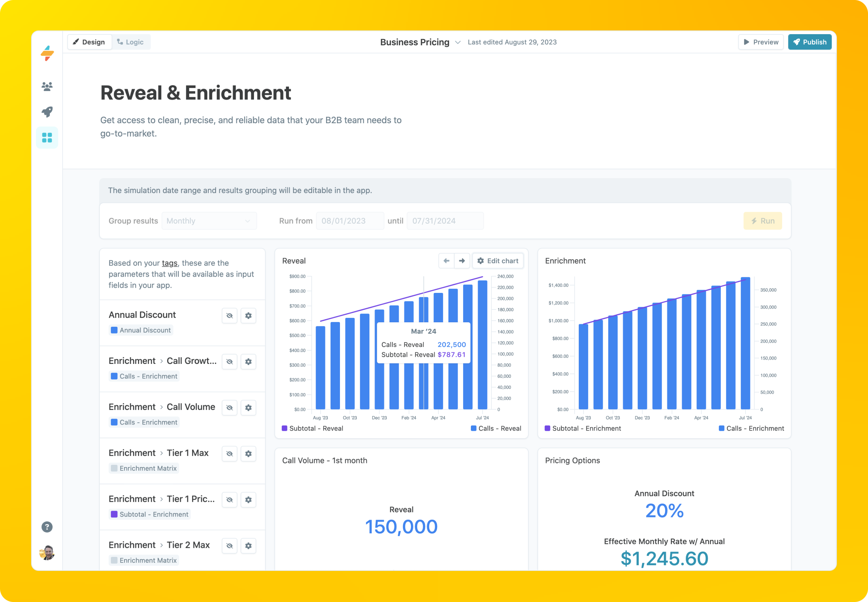The width and height of the screenshot is (868, 602).
Task: Click the Publish button
Action: (809, 42)
